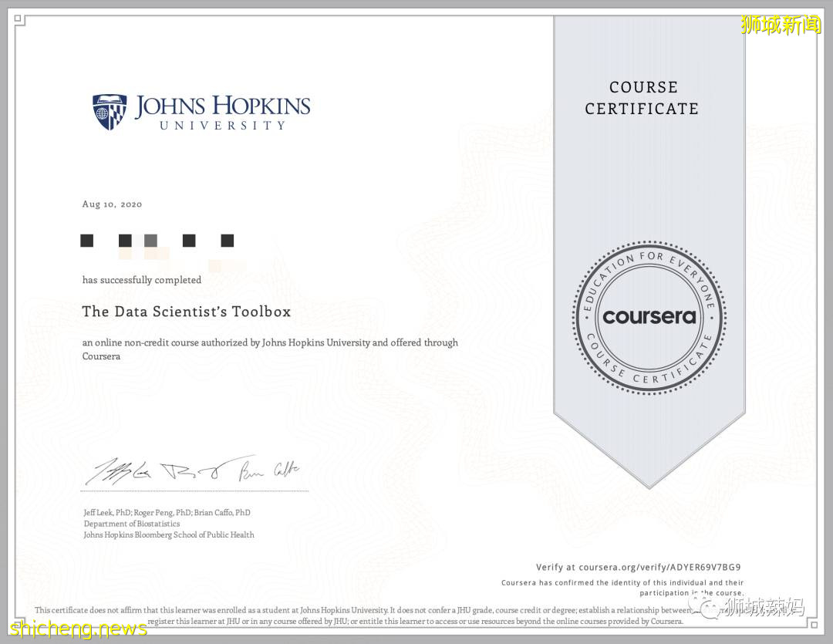The image size is (833, 644).
Task: Click the 狮城辣妈 watermark text
Action: coord(764,608)
